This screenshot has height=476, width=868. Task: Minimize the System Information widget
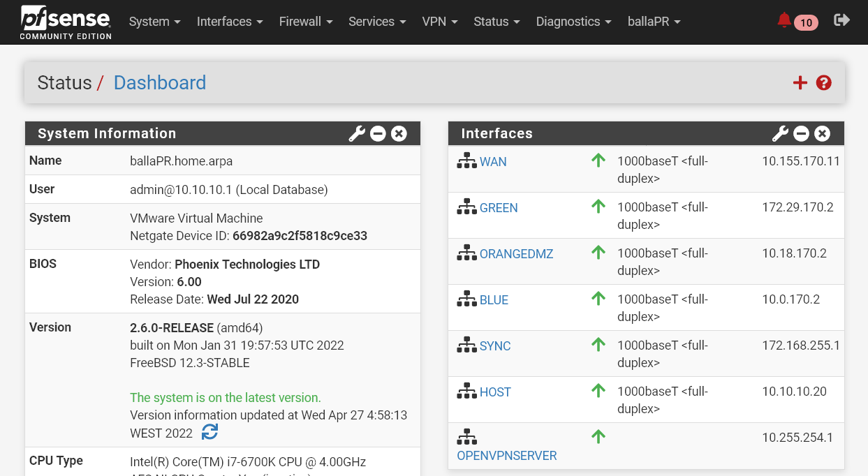378,133
